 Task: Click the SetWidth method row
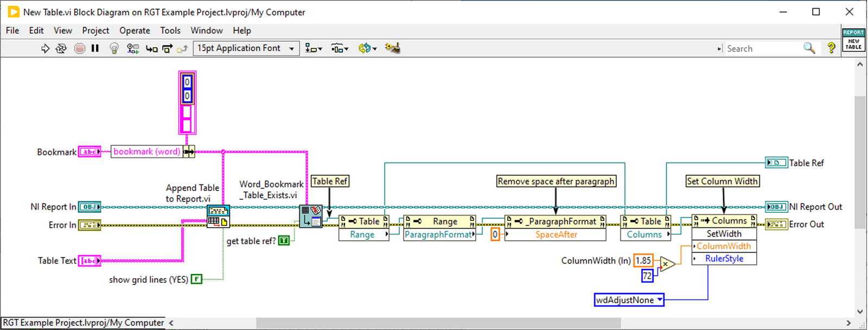point(724,233)
